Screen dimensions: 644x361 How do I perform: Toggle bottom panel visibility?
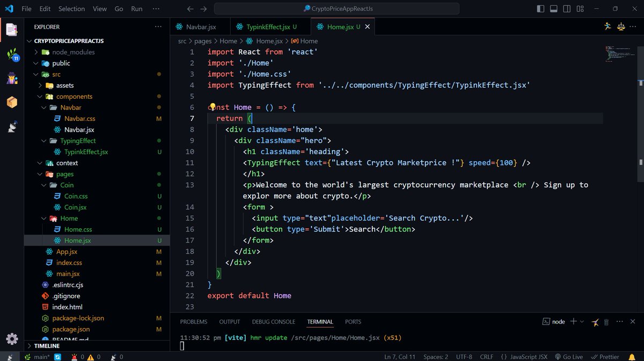click(x=553, y=9)
